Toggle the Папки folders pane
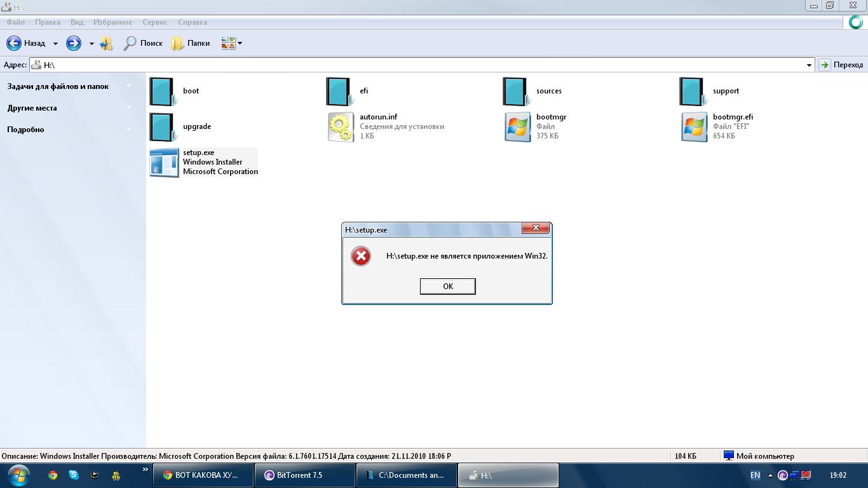 coord(191,43)
